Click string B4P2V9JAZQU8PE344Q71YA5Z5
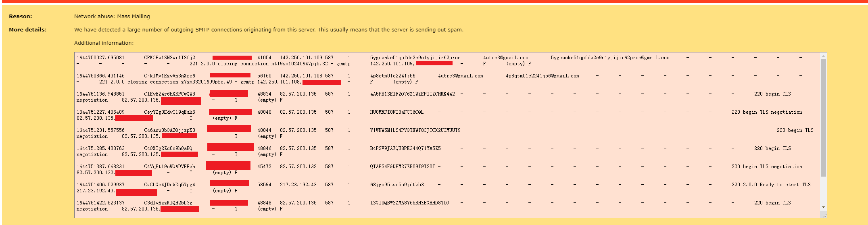The height and width of the screenshot is (225, 868). pyautogui.click(x=405, y=148)
